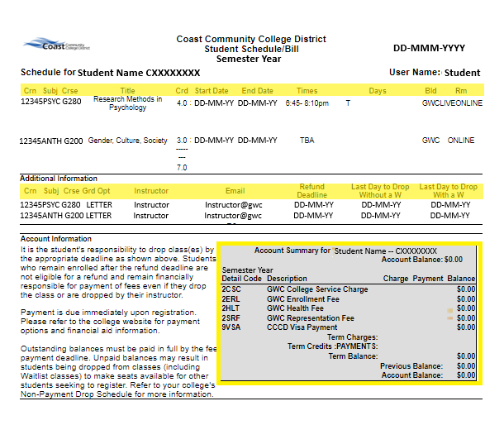Click 'GWC Enrollment Fee' description
Viewport: 504px width, 425px height.
302,299
